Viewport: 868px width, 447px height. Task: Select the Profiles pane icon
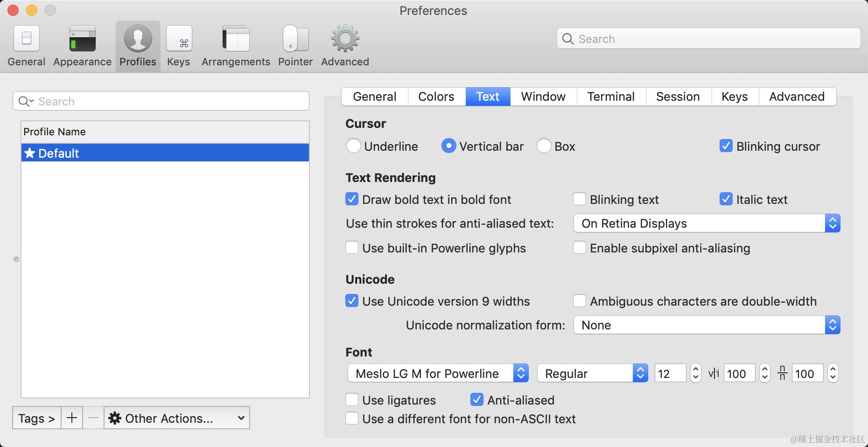click(x=137, y=44)
